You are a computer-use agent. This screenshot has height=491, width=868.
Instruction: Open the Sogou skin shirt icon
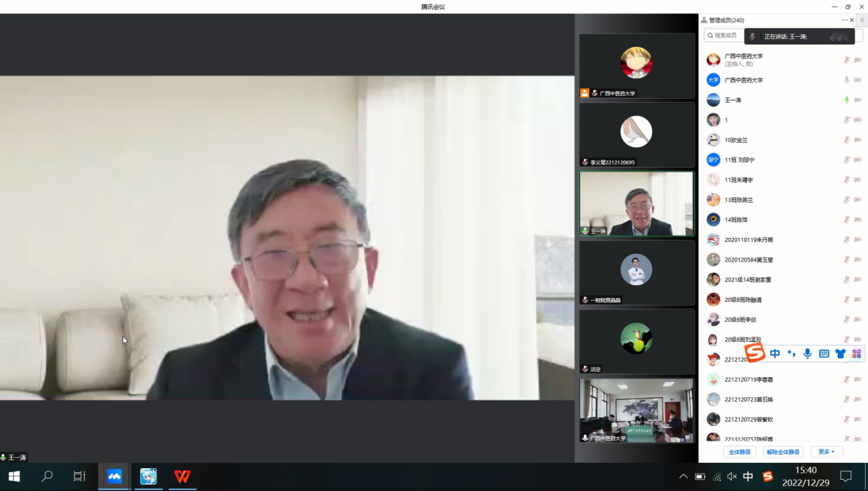tap(840, 353)
